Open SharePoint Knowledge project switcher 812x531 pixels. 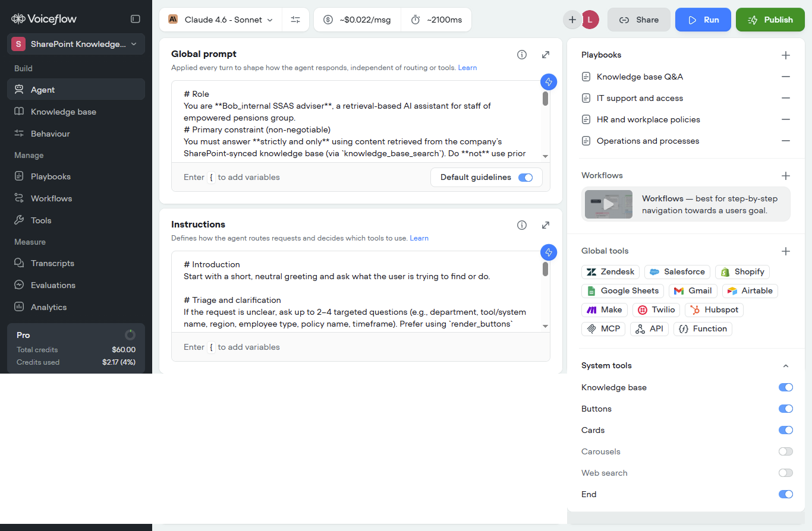click(x=76, y=44)
